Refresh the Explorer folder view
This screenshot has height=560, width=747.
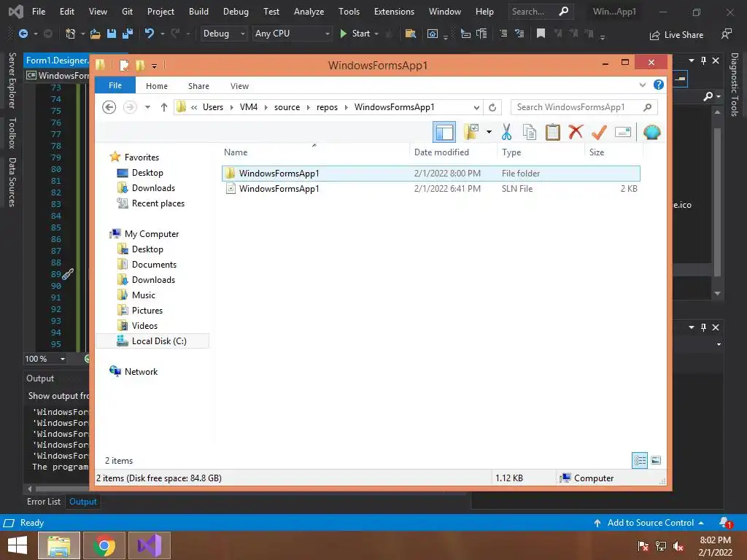[492, 107]
